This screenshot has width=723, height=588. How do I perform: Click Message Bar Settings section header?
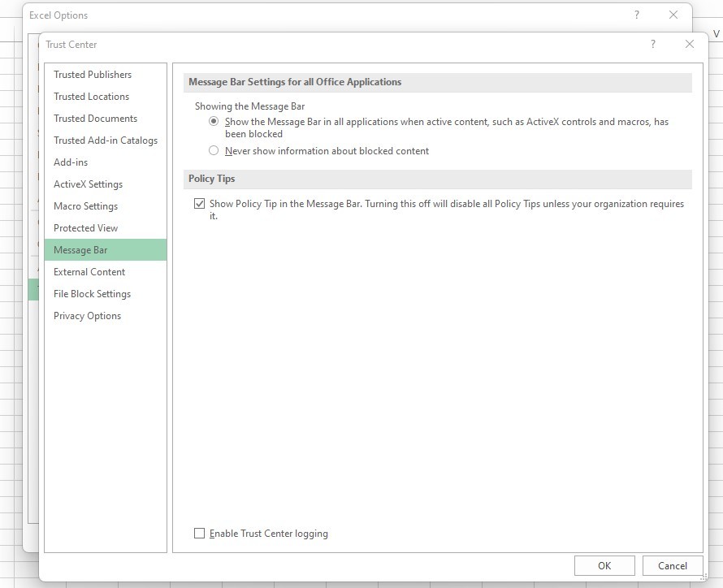pyautogui.click(x=438, y=82)
